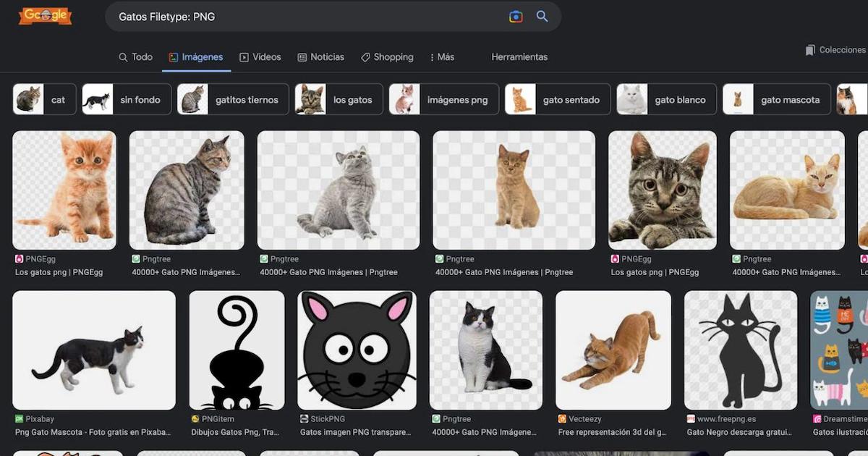Click the PNGEgg favicon under orange kitten
The image size is (868, 456).
tap(19, 258)
